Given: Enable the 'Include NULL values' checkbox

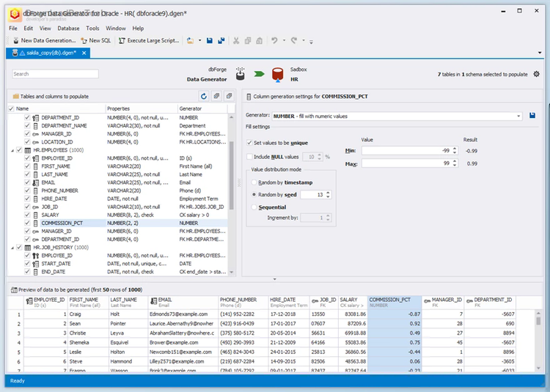Looking at the screenshot, I should (x=249, y=157).
